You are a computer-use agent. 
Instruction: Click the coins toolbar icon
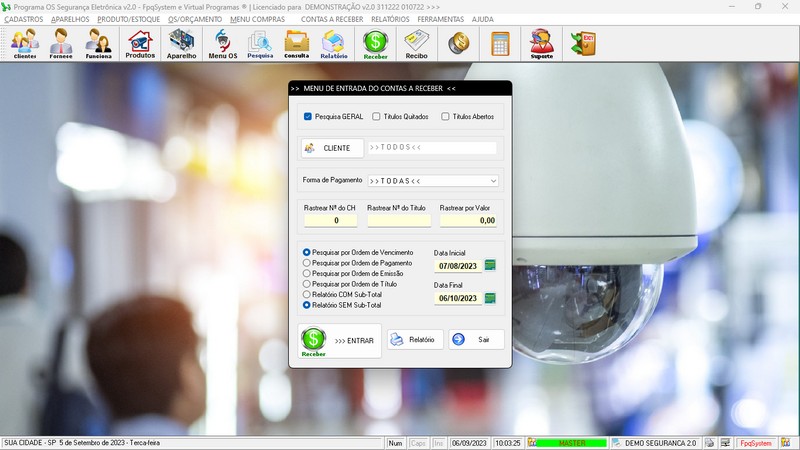[x=459, y=43]
